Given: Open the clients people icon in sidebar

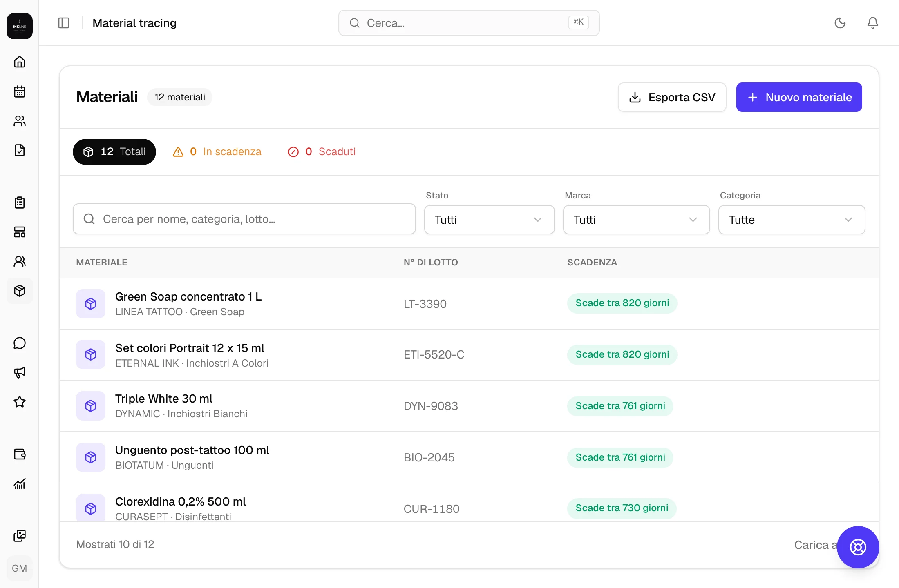Looking at the screenshot, I should click(x=20, y=121).
